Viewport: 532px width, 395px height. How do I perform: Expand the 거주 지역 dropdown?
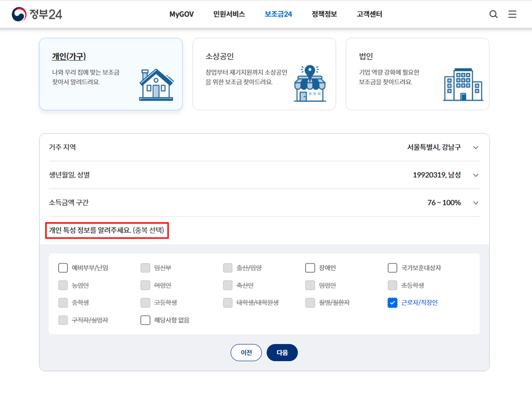click(x=476, y=147)
